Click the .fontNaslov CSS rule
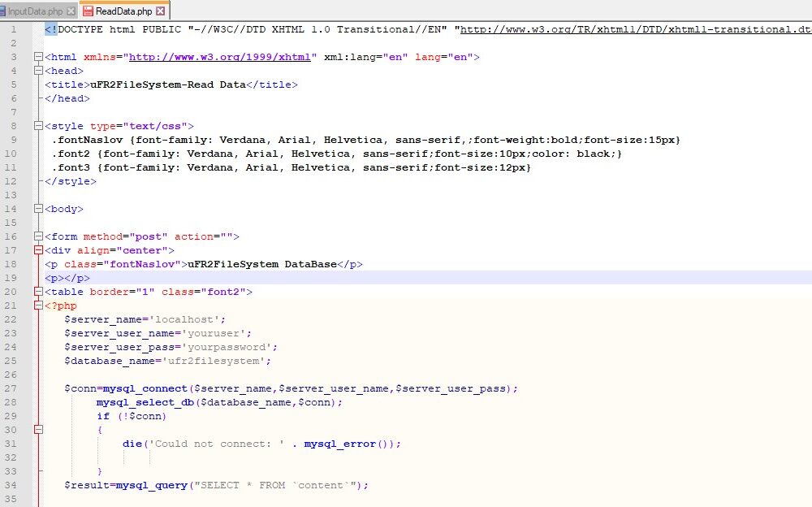This screenshot has width=812, height=507. [x=365, y=140]
